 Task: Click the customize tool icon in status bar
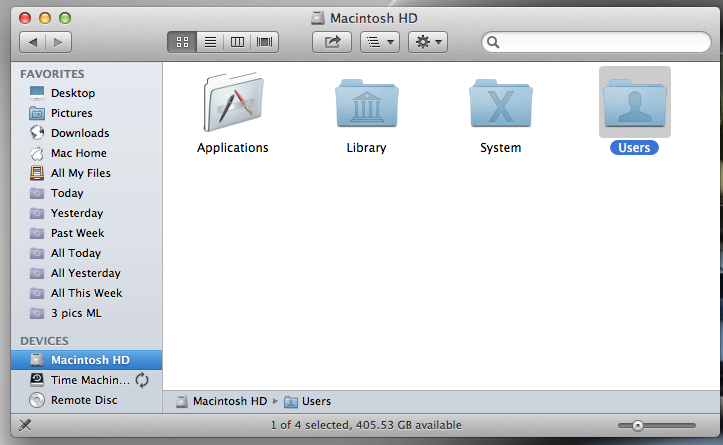tap(25, 425)
